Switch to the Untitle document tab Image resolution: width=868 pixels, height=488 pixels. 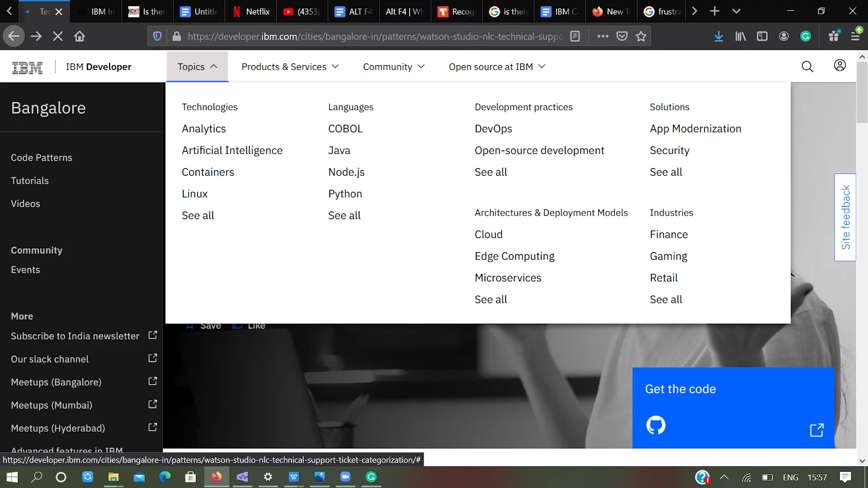point(199,11)
